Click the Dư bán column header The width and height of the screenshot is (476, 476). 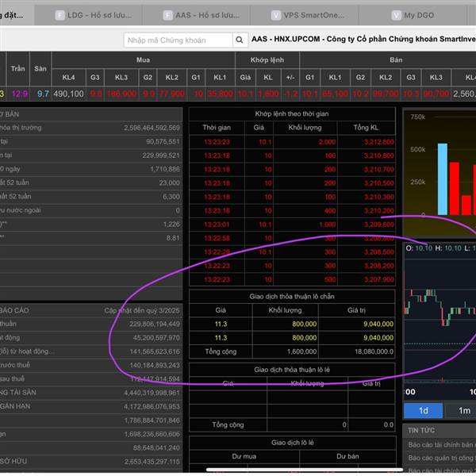point(347,456)
